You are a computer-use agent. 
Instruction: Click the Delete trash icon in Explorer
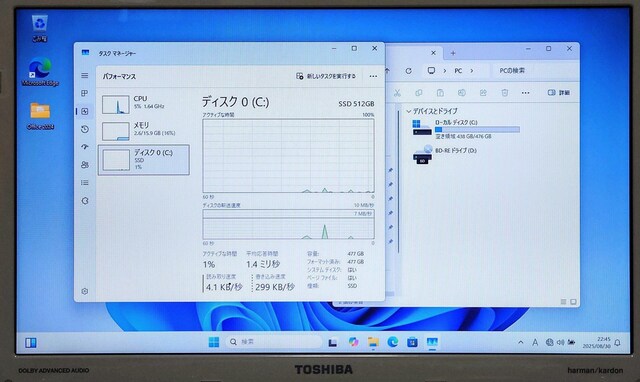click(505, 93)
